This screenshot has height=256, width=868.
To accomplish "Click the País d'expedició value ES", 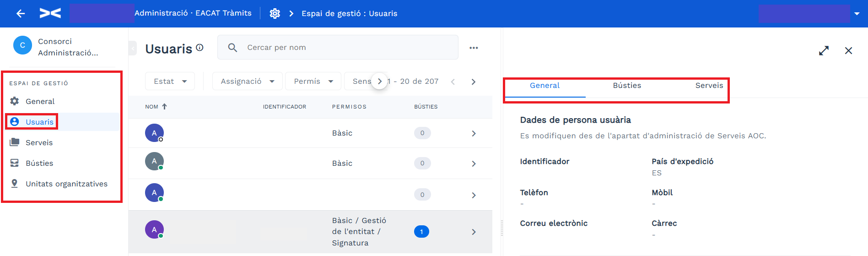I will point(657,173).
